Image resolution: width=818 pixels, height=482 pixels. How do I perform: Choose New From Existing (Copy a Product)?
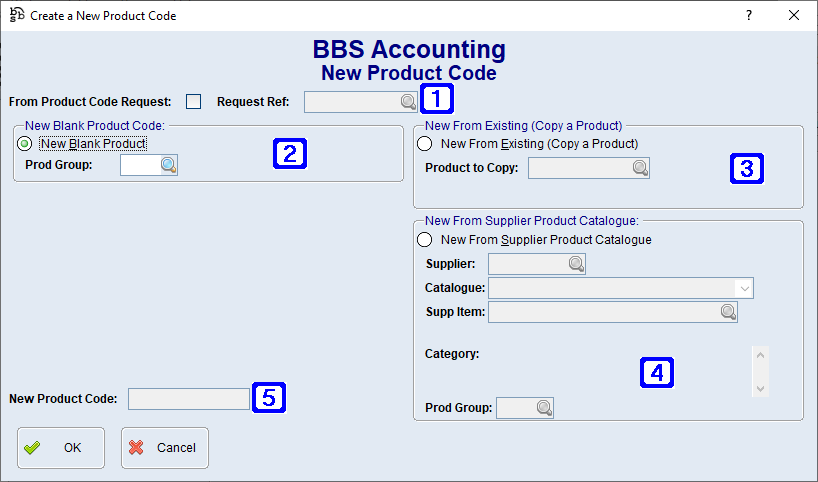coord(425,144)
